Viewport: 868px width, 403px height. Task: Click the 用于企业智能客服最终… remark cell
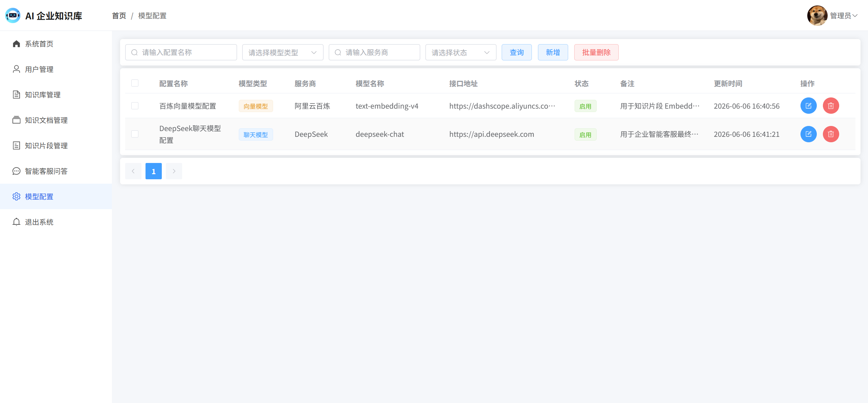(x=659, y=134)
